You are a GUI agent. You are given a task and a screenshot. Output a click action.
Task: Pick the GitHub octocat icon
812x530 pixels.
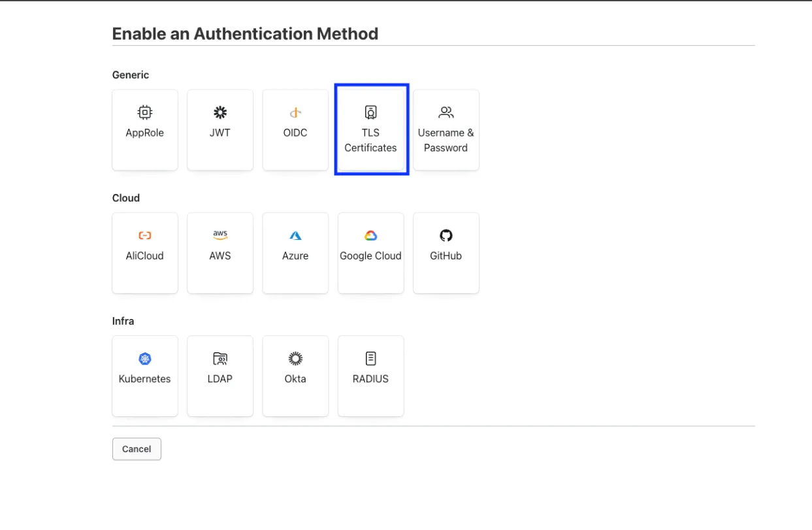coord(446,235)
